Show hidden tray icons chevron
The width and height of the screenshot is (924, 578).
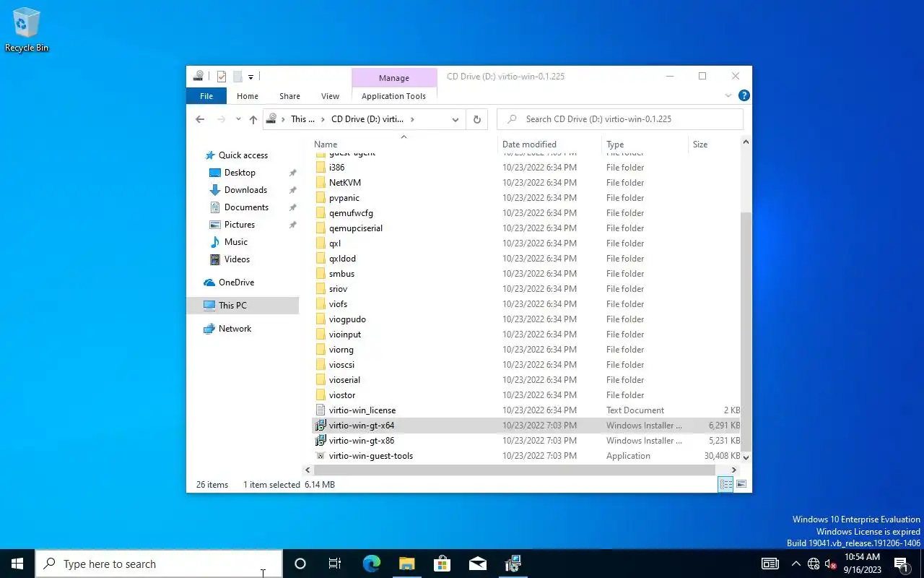pos(796,564)
